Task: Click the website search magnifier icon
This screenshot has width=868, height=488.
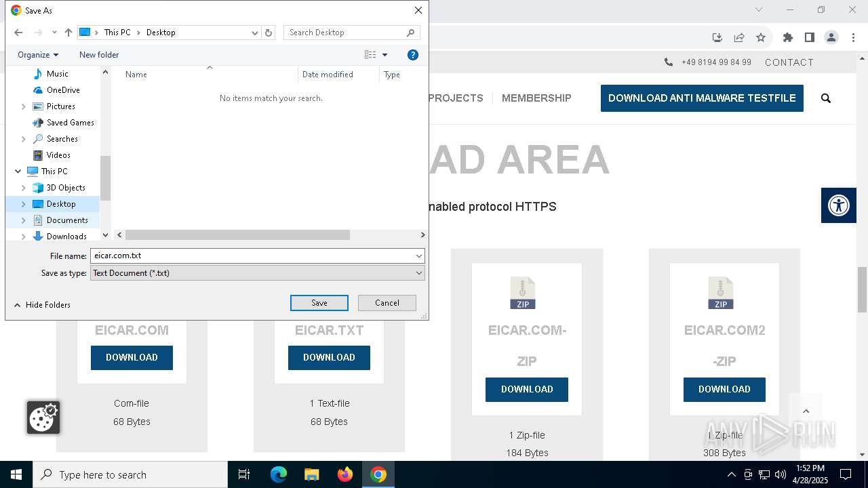Action: [826, 98]
